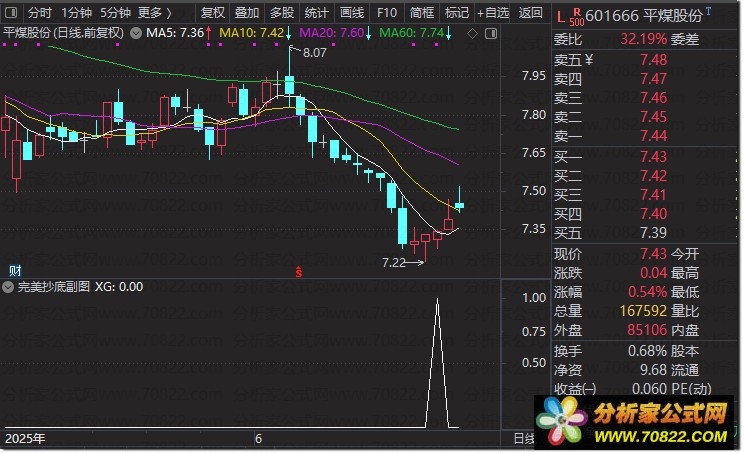Click the red S marker on chart
744x453 pixels.
point(298,272)
